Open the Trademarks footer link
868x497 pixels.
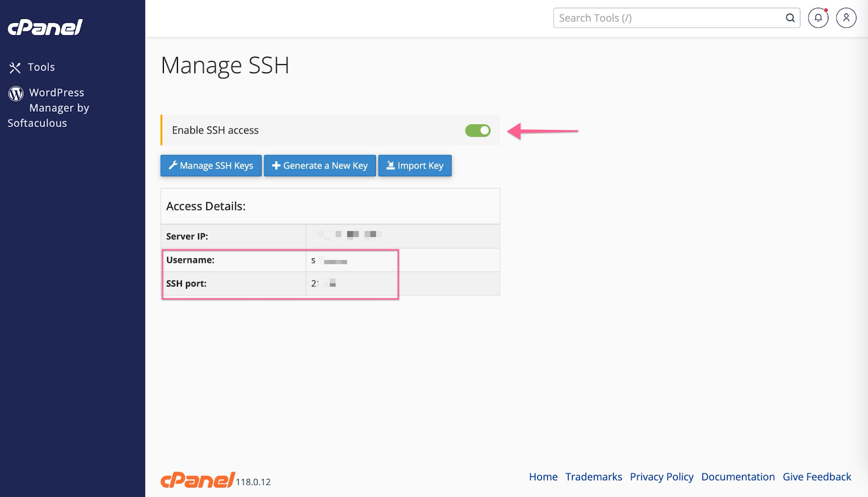tap(593, 477)
